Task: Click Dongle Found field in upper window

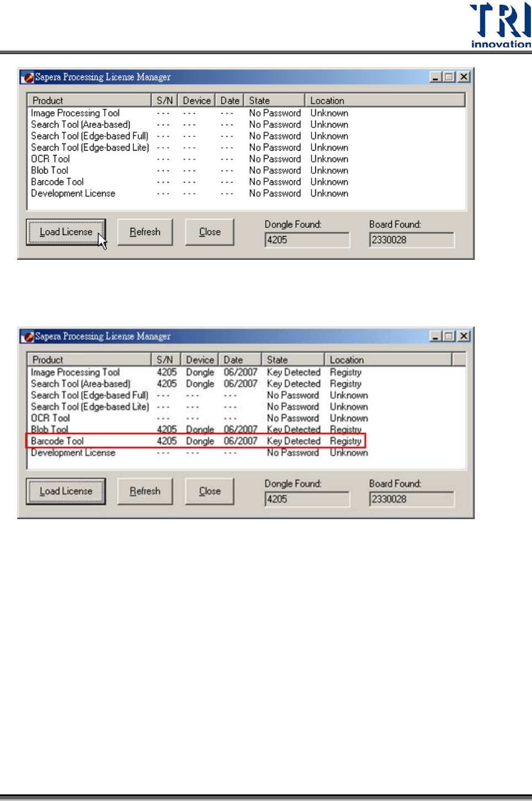Action: coord(307,240)
